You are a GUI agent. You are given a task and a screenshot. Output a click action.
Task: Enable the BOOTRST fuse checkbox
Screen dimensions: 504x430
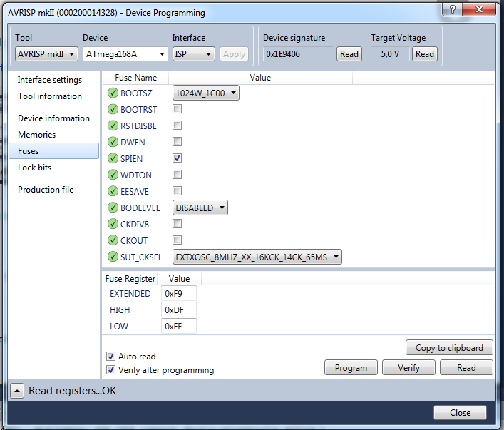pos(177,109)
